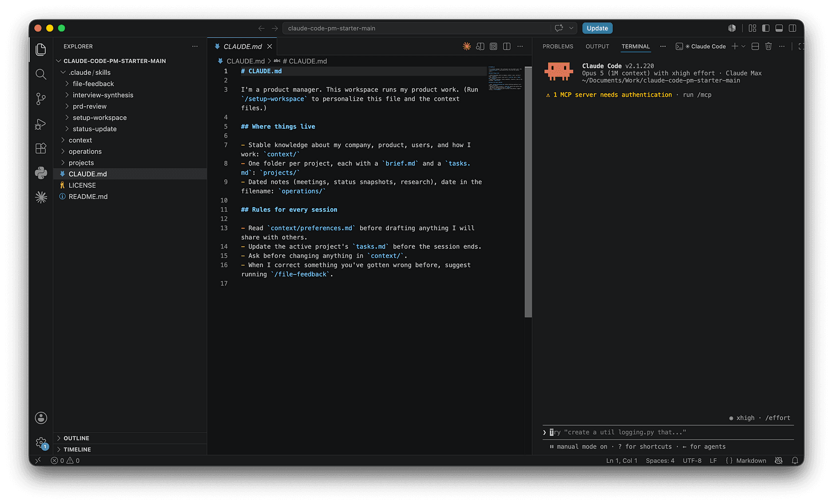Open the Extensions view
Image resolution: width=833 pixels, height=504 pixels.
click(x=41, y=148)
